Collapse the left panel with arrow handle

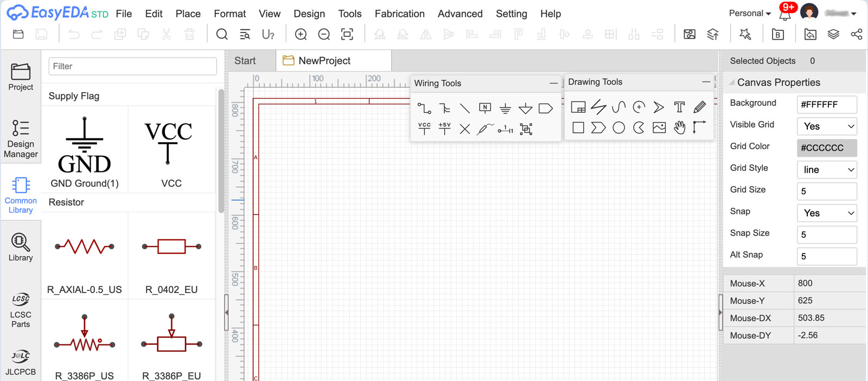click(x=226, y=313)
